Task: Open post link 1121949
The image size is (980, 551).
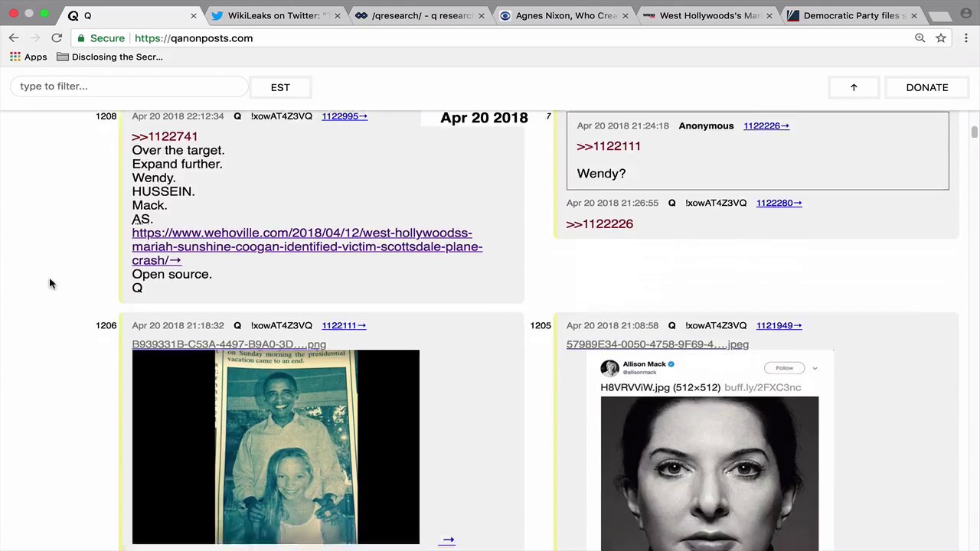Action: click(x=779, y=325)
